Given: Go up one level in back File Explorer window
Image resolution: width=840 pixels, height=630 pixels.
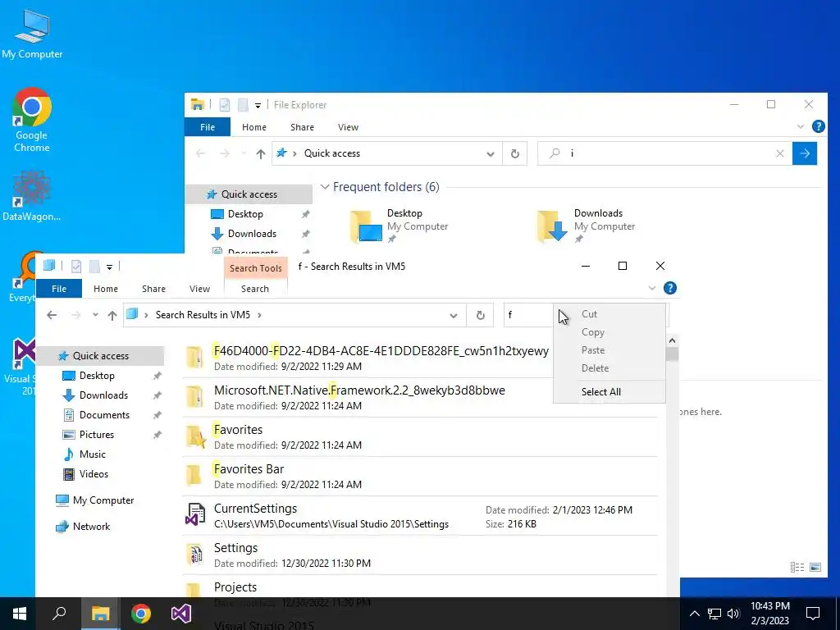Looking at the screenshot, I should [x=260, y=153].
